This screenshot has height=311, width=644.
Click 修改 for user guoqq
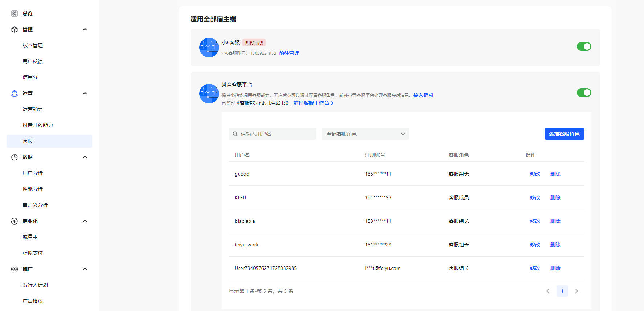(535, 174)
